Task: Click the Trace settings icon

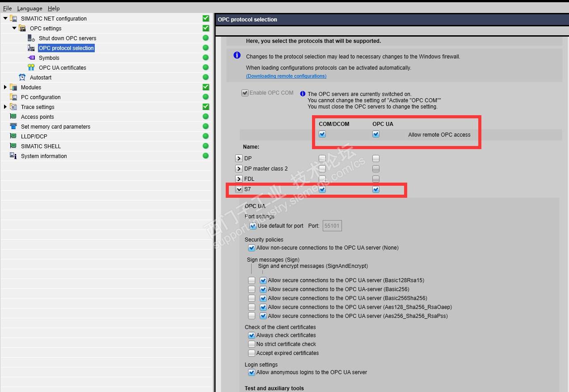Action: (13, 107)
